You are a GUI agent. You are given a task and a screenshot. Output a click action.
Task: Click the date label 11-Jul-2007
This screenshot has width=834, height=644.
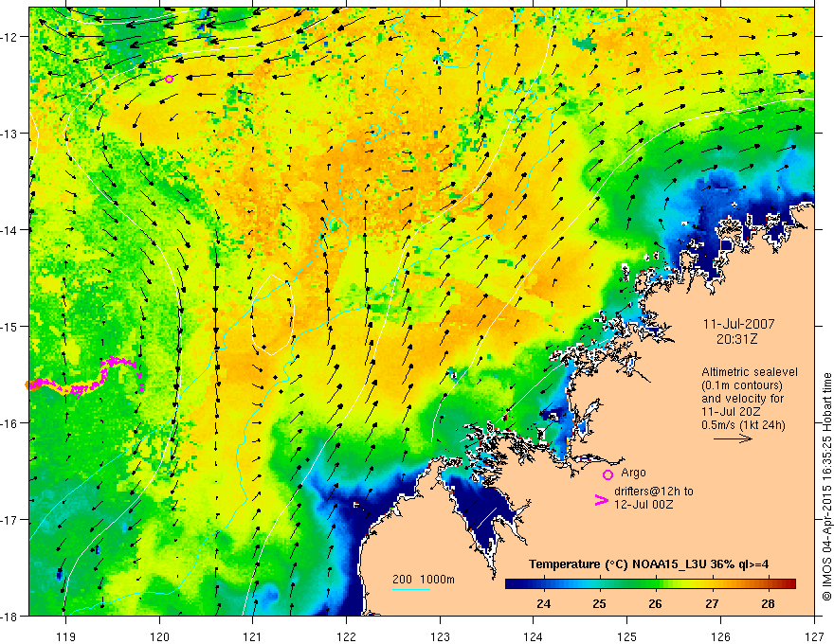(x=739, y=324)
